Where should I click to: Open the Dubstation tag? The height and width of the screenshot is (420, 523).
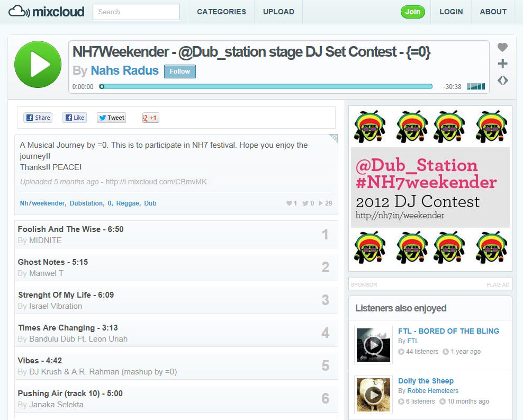(x=87, y=203)
